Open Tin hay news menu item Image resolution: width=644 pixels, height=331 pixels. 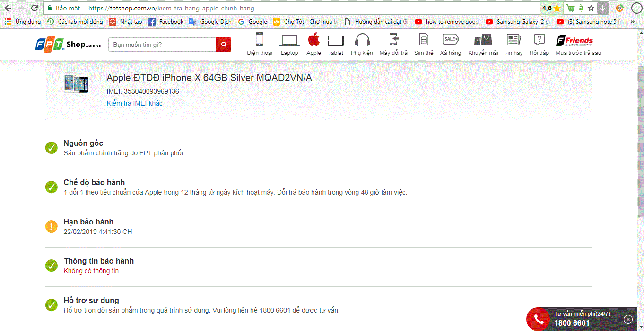coord(513,40)
